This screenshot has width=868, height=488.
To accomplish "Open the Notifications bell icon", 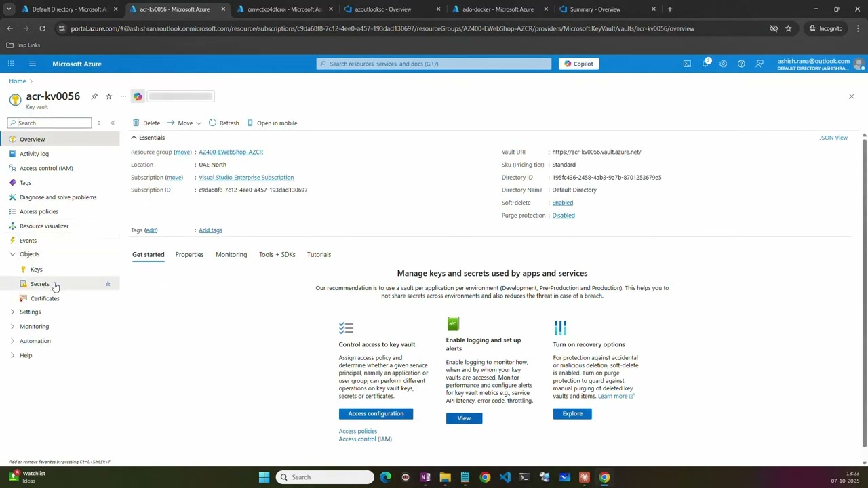I will tap(705, 64).
